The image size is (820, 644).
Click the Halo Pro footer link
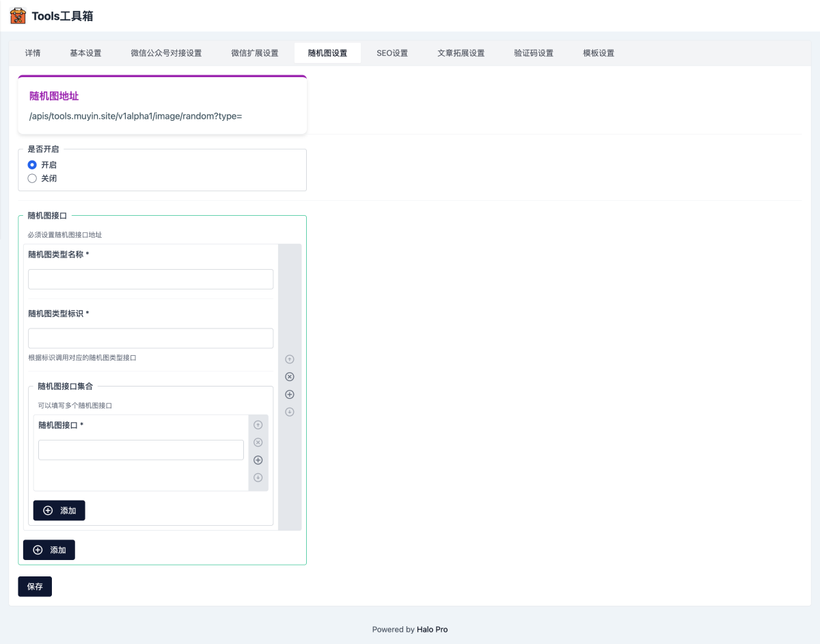(x=432, y=630)
